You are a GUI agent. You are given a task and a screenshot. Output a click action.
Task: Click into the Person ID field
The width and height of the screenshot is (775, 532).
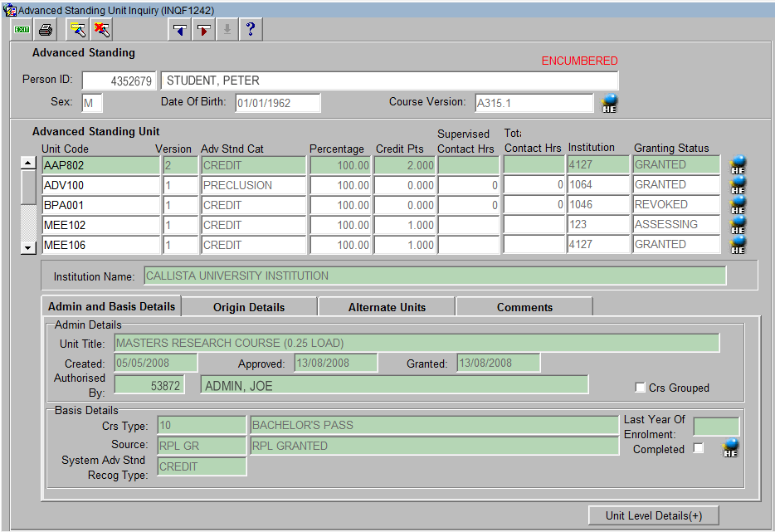119,81
